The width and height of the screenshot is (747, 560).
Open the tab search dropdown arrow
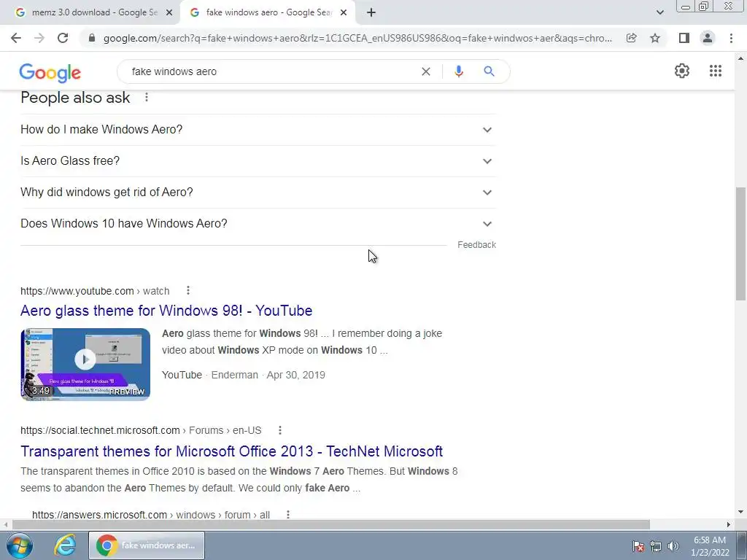pos(659,13)
